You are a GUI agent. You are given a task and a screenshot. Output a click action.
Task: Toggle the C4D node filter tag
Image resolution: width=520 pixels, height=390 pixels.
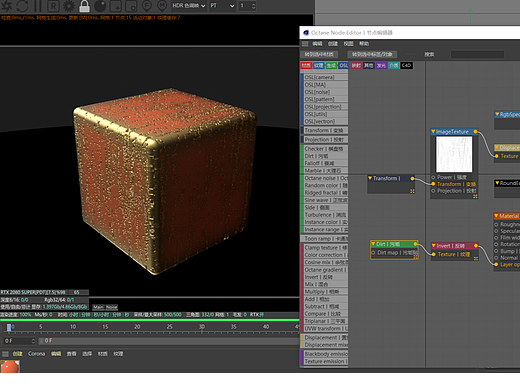[x=406, y=65]
